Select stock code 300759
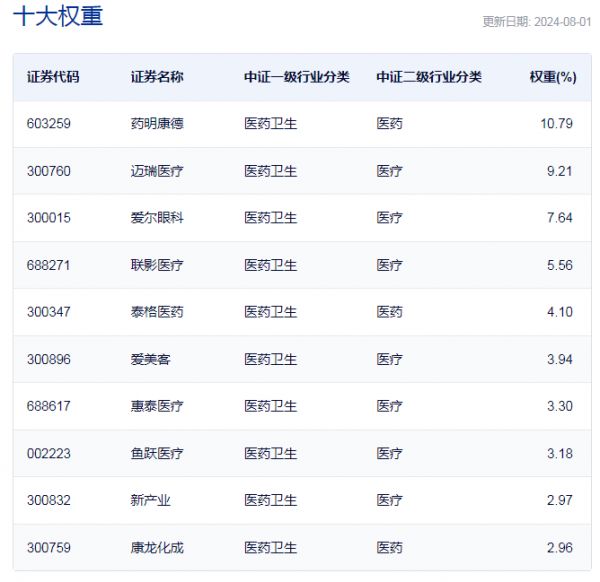Image resolution: width=600 pixels, height=582 pixels. tap(49, 548)
